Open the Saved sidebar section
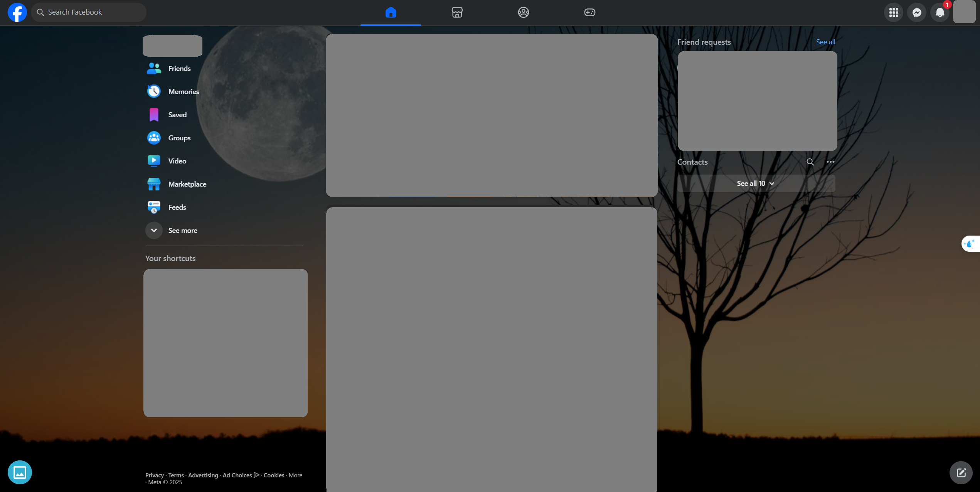 (176, 114)
